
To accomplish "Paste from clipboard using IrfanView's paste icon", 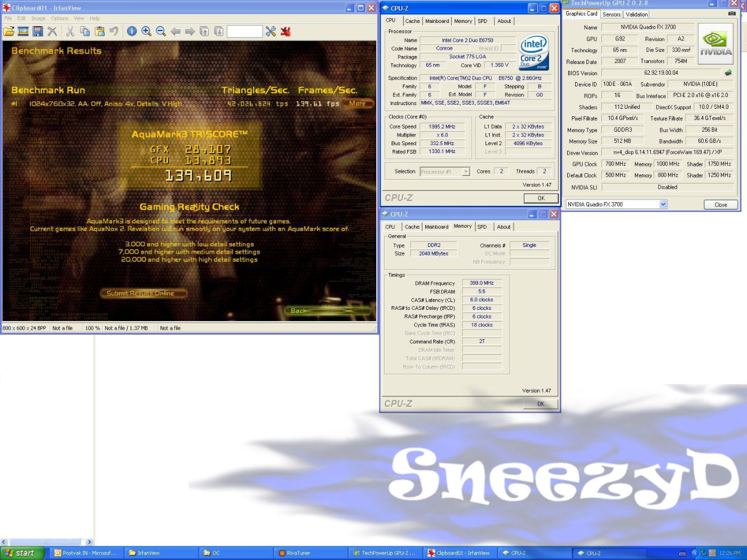I will point(99,31).
